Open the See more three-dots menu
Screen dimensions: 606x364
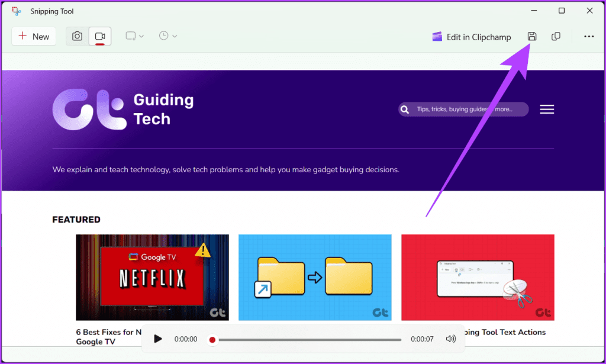pyautogui.click(x=589, y=36)
